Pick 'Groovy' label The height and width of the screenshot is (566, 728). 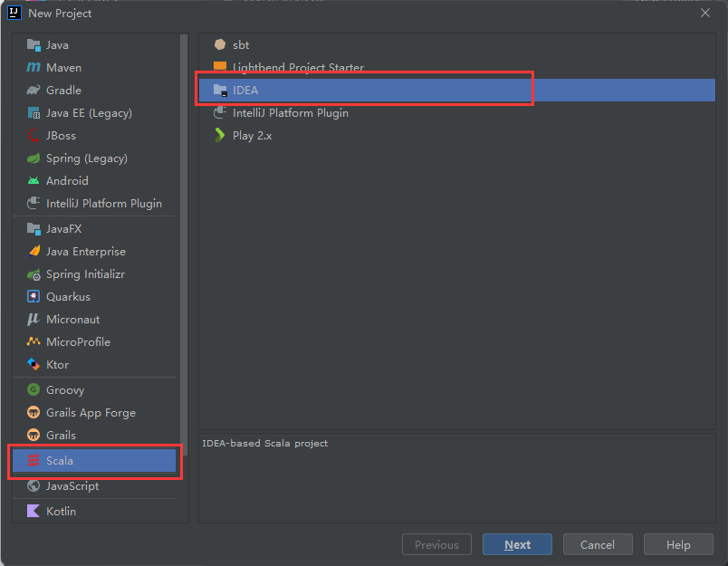65,390
